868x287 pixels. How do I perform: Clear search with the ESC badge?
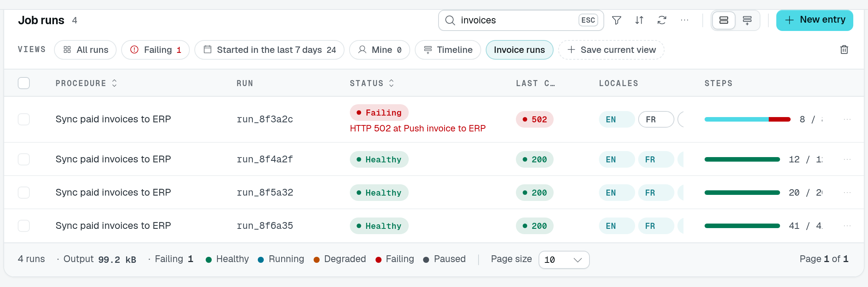(x=588, y=20)
